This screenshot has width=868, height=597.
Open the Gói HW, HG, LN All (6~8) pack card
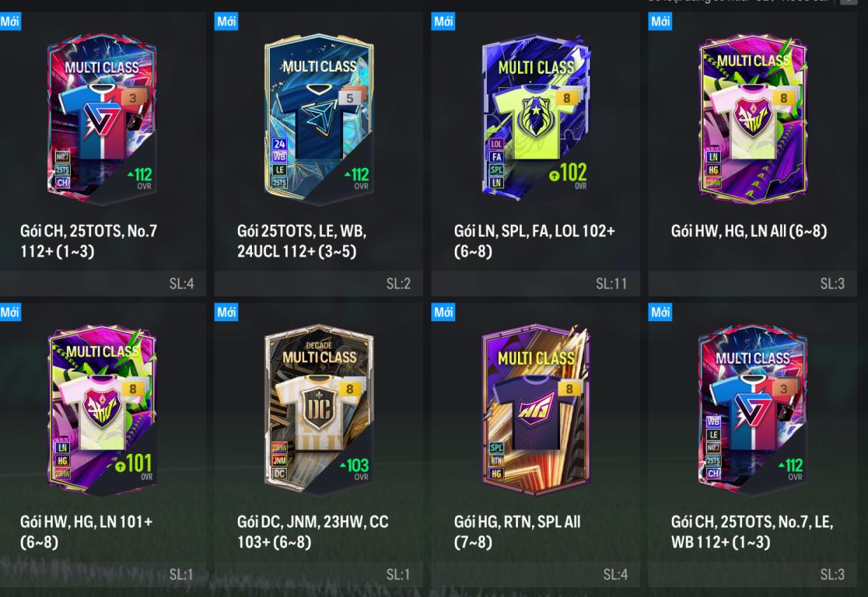tap(753, 119)
